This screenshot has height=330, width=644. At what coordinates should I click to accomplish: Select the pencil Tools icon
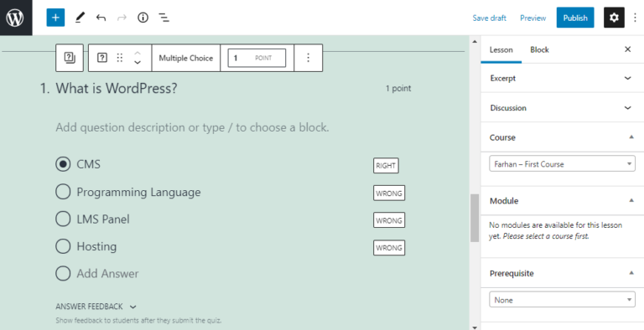click(x=80, y=18)
